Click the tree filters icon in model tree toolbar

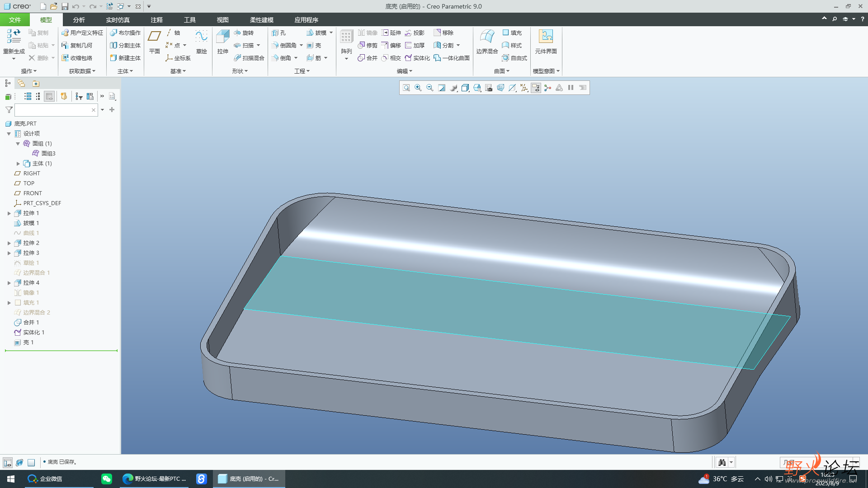click(x=79, y=96)
